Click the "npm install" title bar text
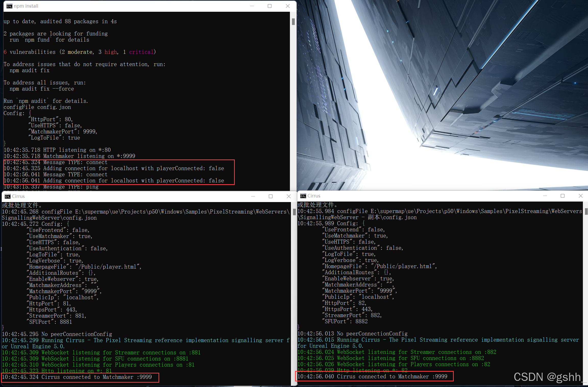Image resolution: width=588 pixels, height=387 pixels. tap(26, 6)
